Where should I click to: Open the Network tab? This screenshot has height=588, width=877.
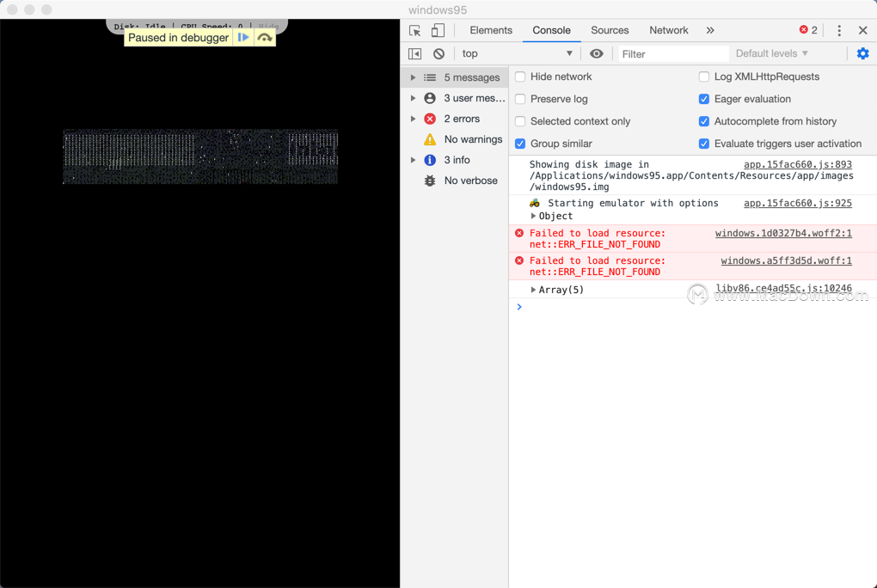click(x=668, y=30)
